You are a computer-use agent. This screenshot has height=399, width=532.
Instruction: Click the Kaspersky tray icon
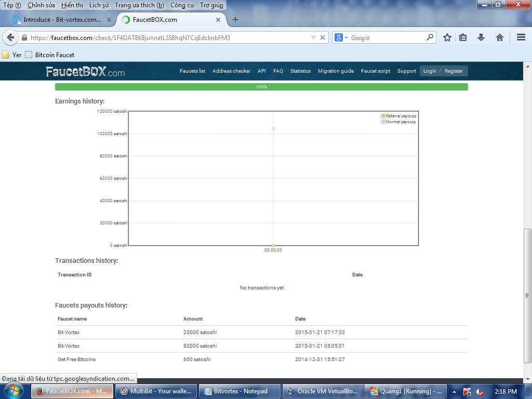[x=467, y=392]
